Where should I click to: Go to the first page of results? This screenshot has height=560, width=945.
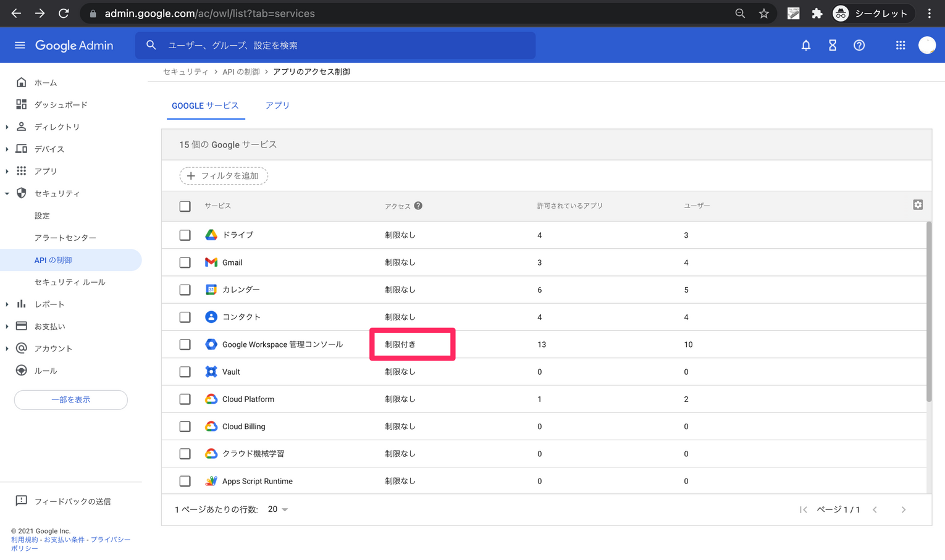[803, 509]
